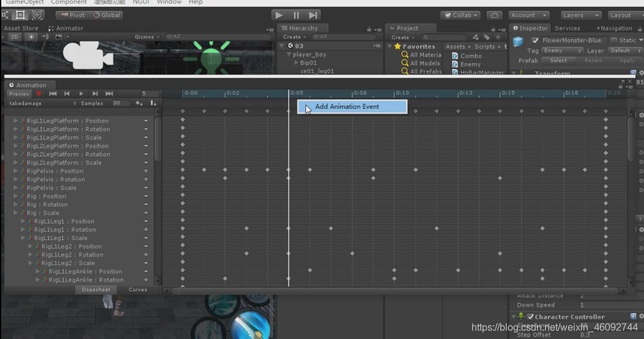Enable animation record mode
This screenshot has height=339, width=644.
click(x=39, y=93)
